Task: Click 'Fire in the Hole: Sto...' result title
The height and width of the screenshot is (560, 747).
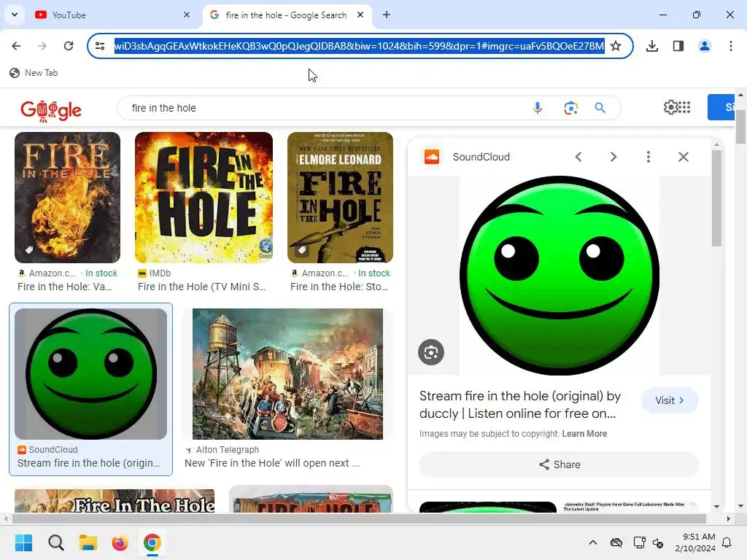Action: [339, 287]
